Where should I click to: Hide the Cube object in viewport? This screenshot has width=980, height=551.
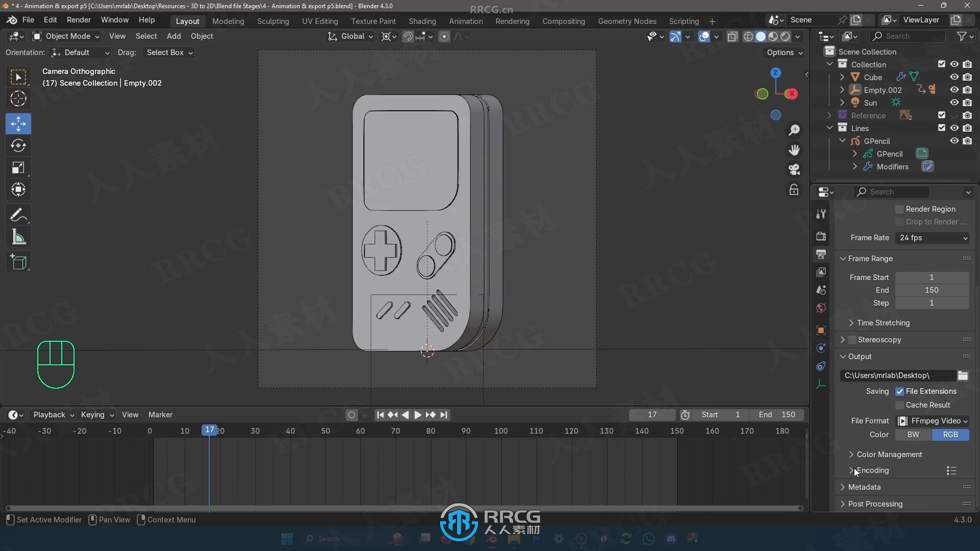954,77
